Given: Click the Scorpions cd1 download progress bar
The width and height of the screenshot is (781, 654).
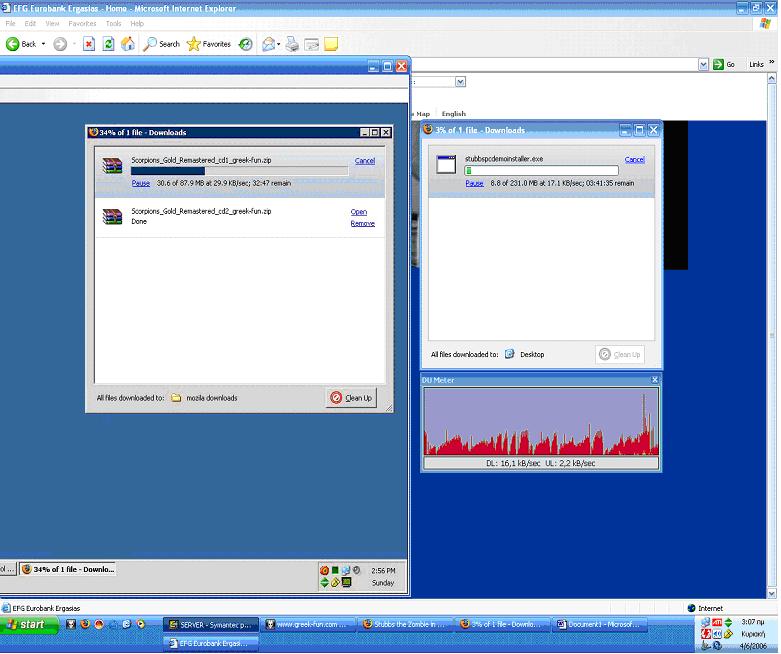Looking at the screenshot, I should click(240, 171).
